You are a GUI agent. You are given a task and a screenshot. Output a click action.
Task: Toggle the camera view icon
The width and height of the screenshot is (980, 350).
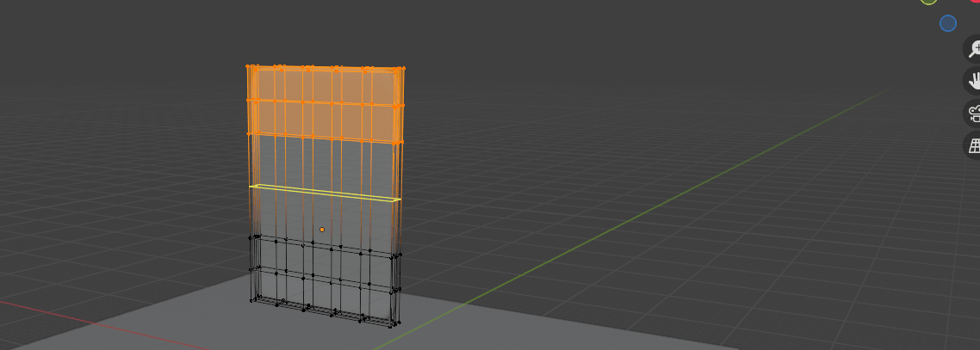tap(973, 114)
